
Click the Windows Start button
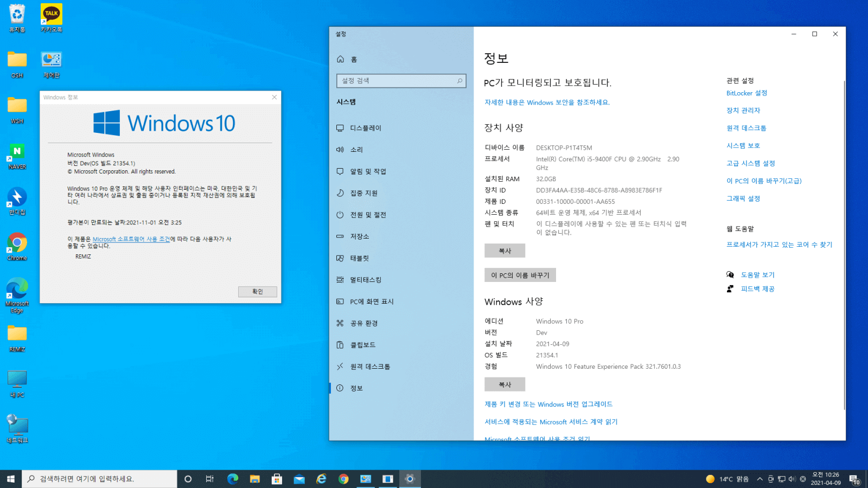point(11,479)
